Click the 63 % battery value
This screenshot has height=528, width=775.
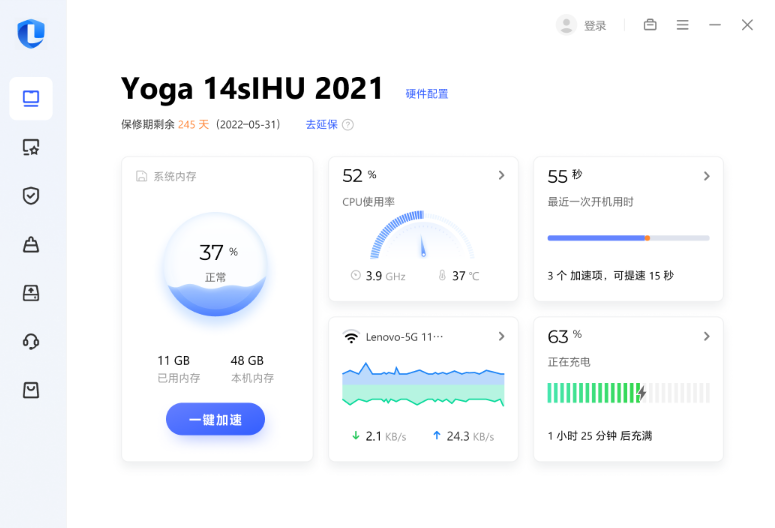565,337
